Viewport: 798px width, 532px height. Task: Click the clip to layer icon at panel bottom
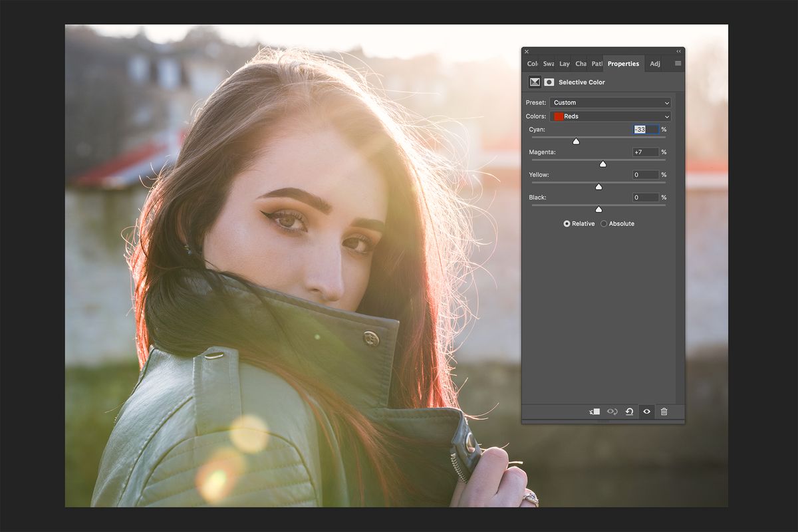pos(595,412)
